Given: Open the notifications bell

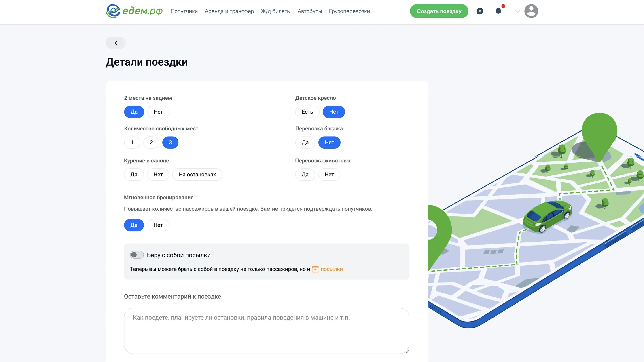Looking at the screenshot, I should pyautogui.click(x=498, y=11).
